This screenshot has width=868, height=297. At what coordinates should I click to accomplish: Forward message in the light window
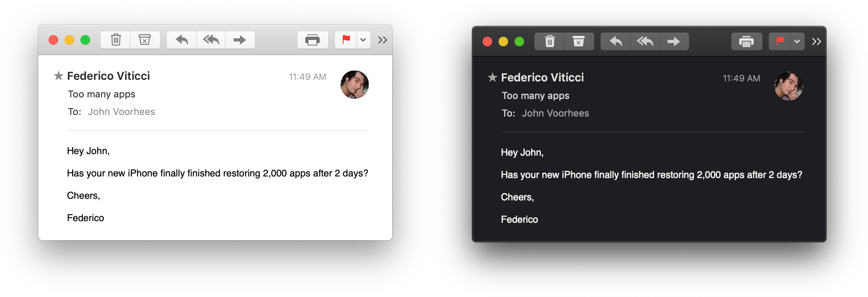coord(240,40)
